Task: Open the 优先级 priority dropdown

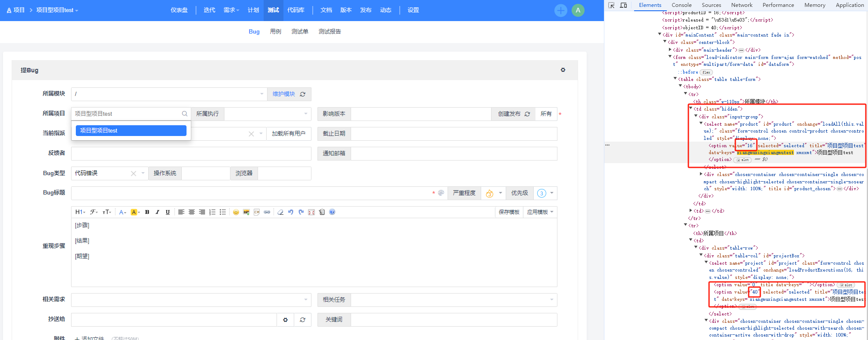Action: tap(545, 193)
